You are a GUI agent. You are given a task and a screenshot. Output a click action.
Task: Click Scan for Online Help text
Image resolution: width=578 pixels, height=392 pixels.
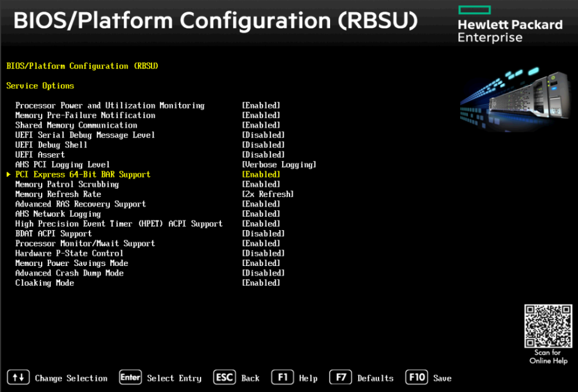tap(549, 357)
